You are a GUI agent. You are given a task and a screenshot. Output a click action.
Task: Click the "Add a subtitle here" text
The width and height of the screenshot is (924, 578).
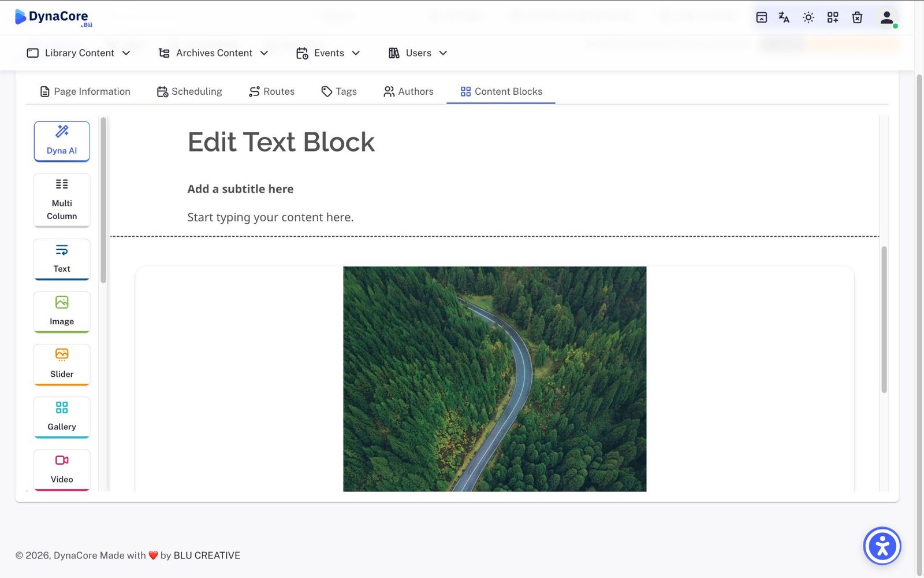pos(240,189)
